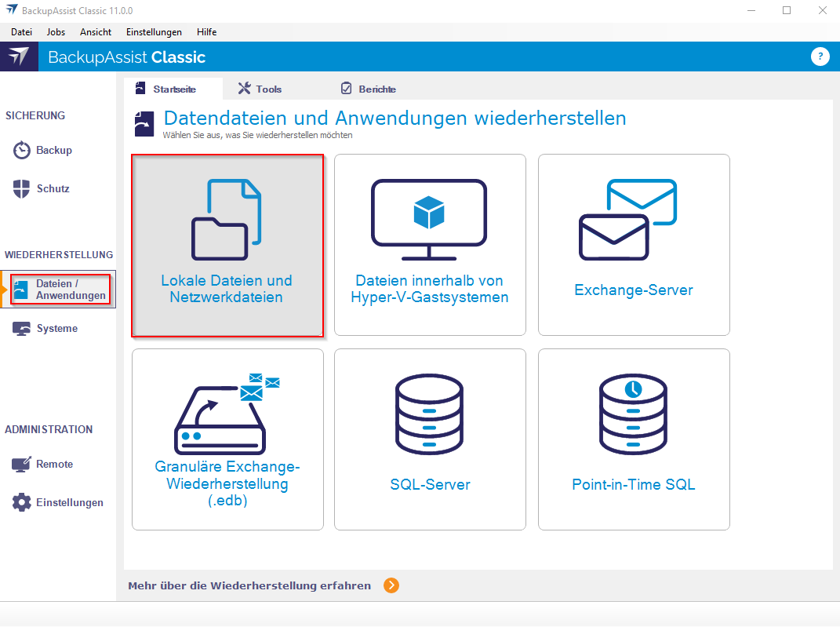
Task: Open Remote administration icon
Action: (x=21, y=465)
